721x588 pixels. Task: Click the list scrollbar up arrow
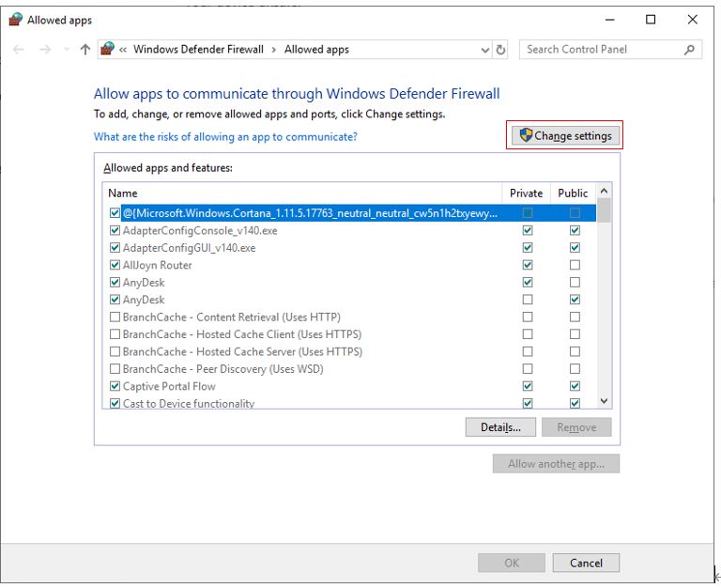pyautogui.click(x=605, y=191)
